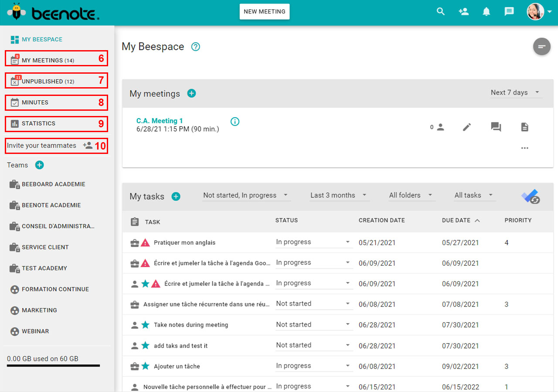The image size is (558, 392).
Task: Open Webinar team
Action: tap(30, 331)
